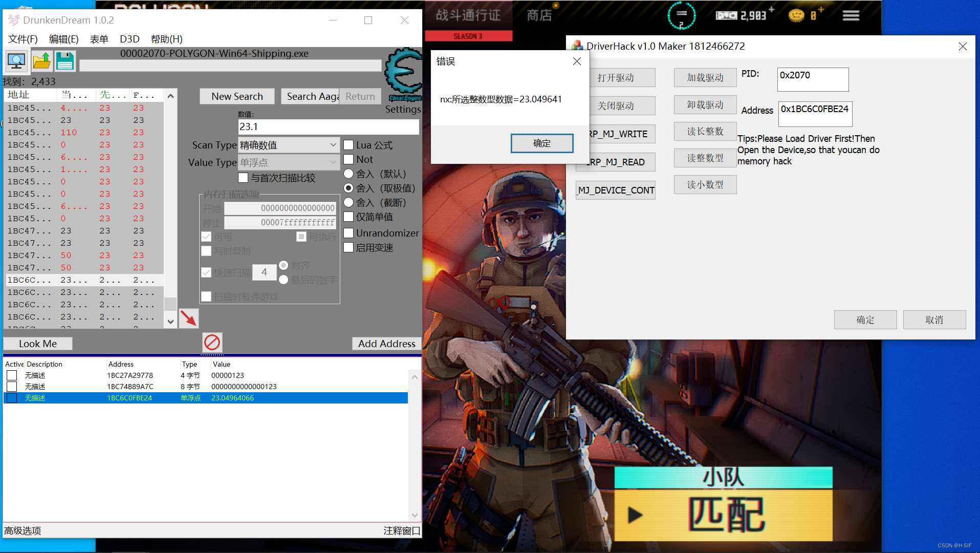This screenshot has width=980, height=553.
Task: Close the 错误 dialog with X
Action: pos(577,61)
